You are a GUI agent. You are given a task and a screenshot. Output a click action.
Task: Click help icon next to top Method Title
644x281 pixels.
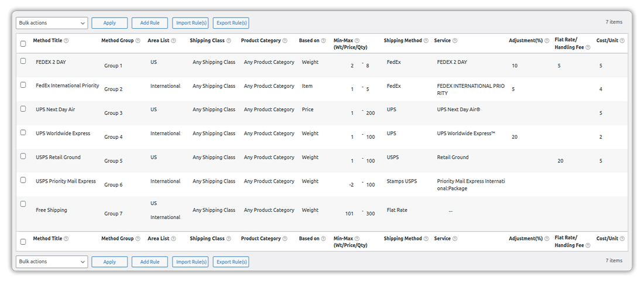tap(66, 41)
